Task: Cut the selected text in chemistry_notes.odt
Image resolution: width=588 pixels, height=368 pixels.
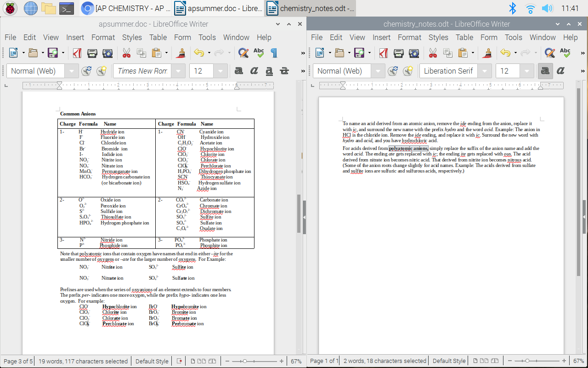Action: pos(433,53)
